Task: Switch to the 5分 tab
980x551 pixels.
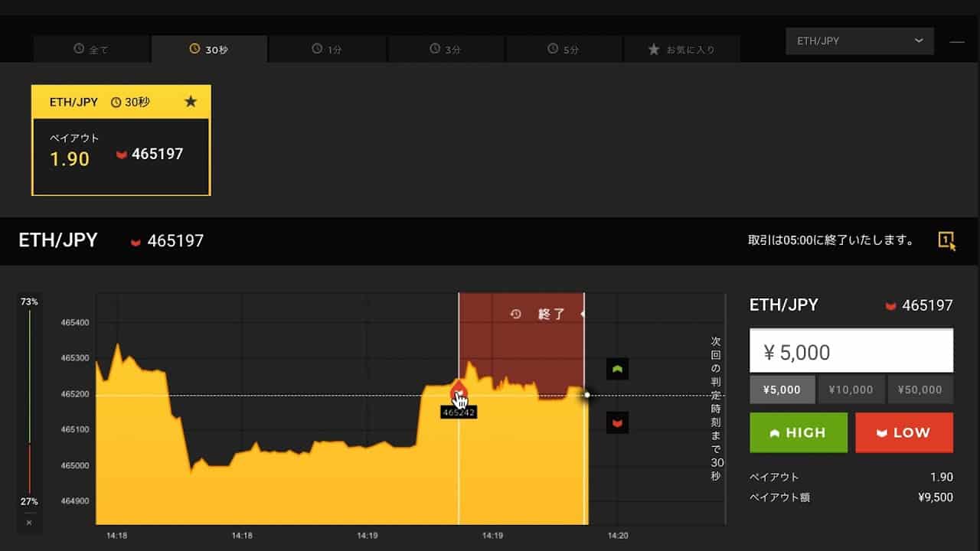Action: coord(564,49)
